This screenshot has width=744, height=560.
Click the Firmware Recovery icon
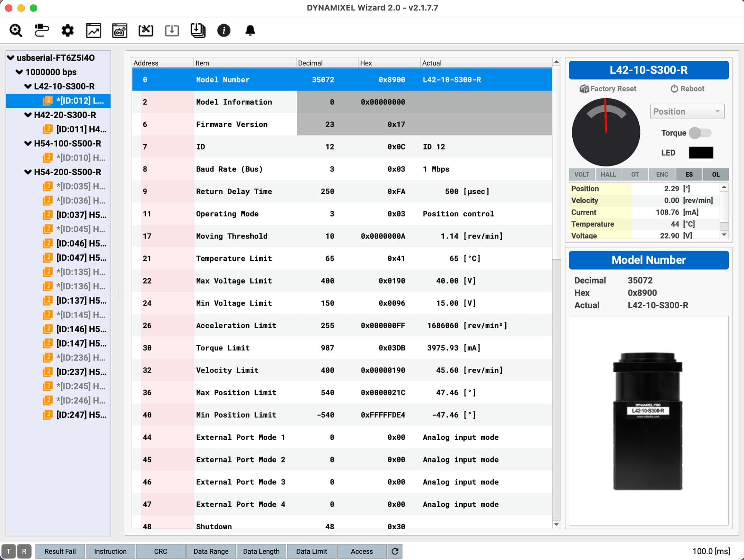(x=198, y=30)
